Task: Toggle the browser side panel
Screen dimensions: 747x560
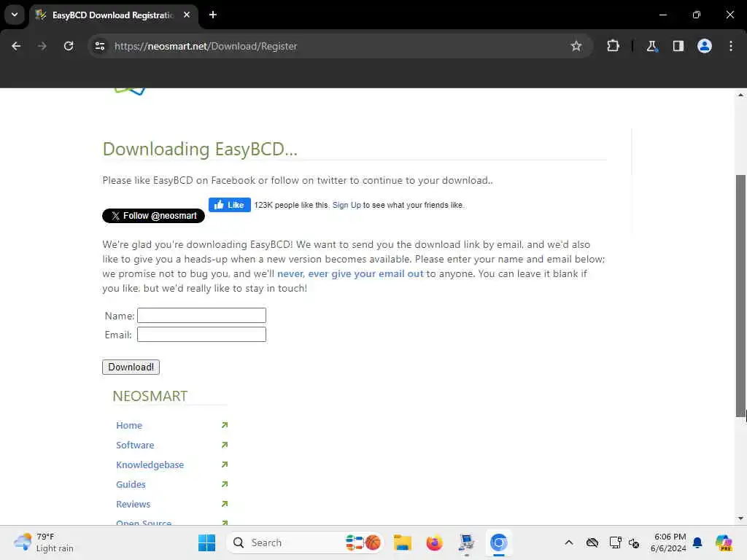Action: point(678,46)
